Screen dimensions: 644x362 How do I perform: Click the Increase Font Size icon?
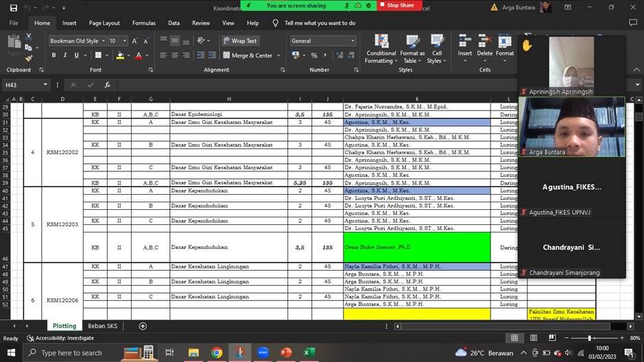pyautogui.click(x=134, y=41)
